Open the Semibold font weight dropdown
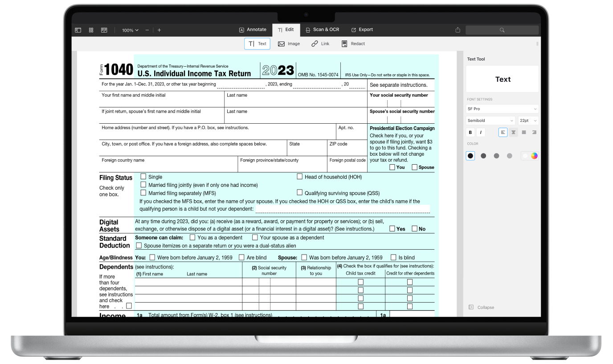The image size is (613, 364). [490, 120]
